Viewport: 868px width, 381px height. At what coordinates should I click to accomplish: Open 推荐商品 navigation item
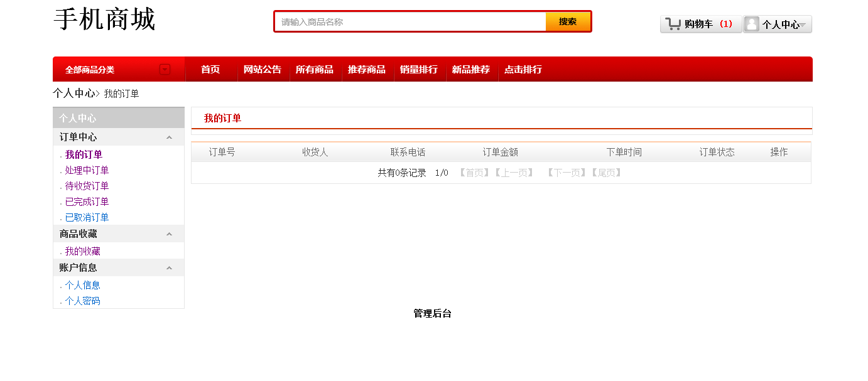367,70
